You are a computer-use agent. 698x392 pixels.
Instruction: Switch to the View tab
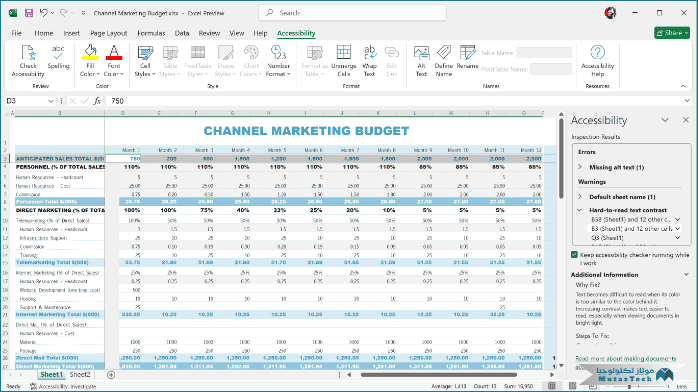tap(236, 33)
